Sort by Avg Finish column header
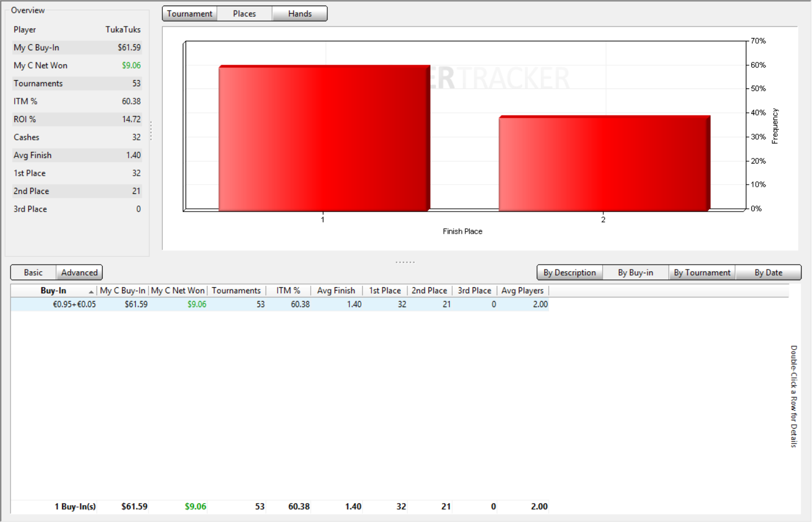Viewport: 812px width, 522px height. (336, 291)
